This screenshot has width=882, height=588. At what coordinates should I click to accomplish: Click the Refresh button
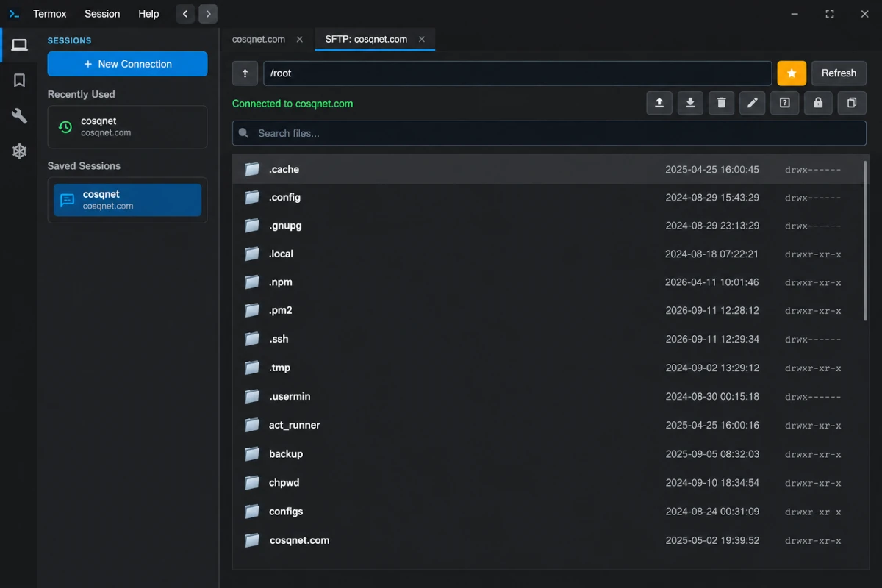839,73
